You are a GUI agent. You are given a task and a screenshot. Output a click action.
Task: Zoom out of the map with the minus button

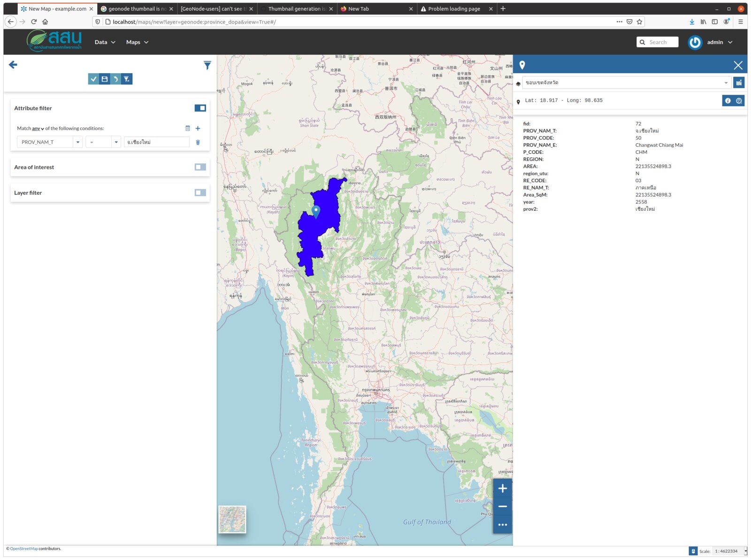502,506
